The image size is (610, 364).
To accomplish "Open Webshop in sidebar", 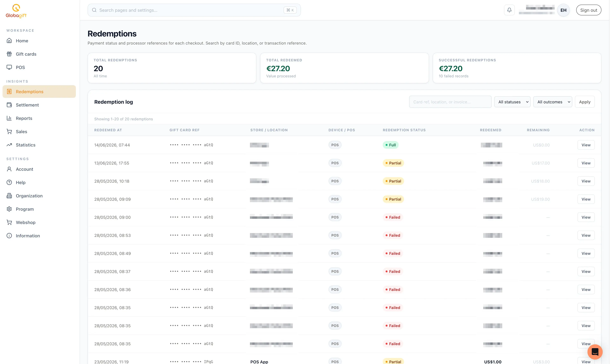I will tap(39, 222).
